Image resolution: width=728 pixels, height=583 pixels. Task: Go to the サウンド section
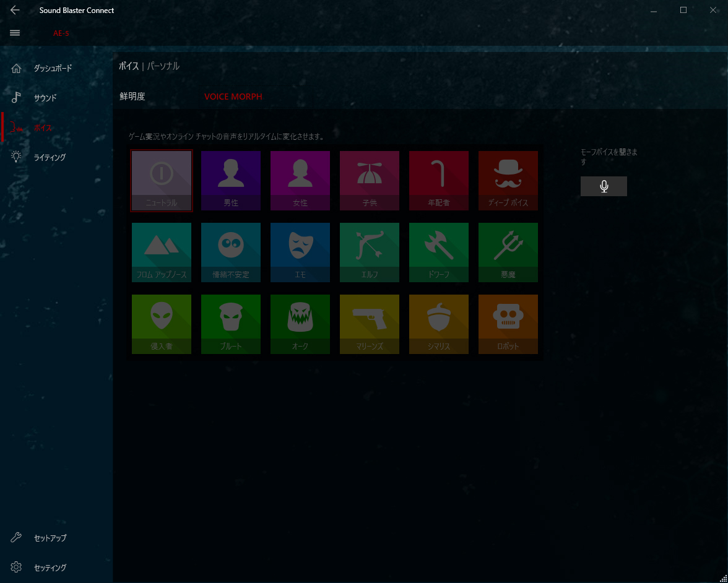56,98
